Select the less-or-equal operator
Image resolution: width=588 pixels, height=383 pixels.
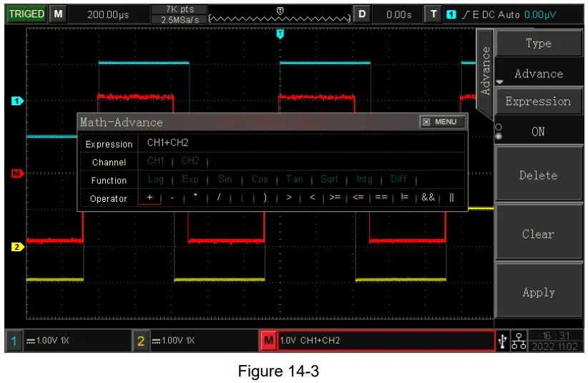tap(358, 198)
